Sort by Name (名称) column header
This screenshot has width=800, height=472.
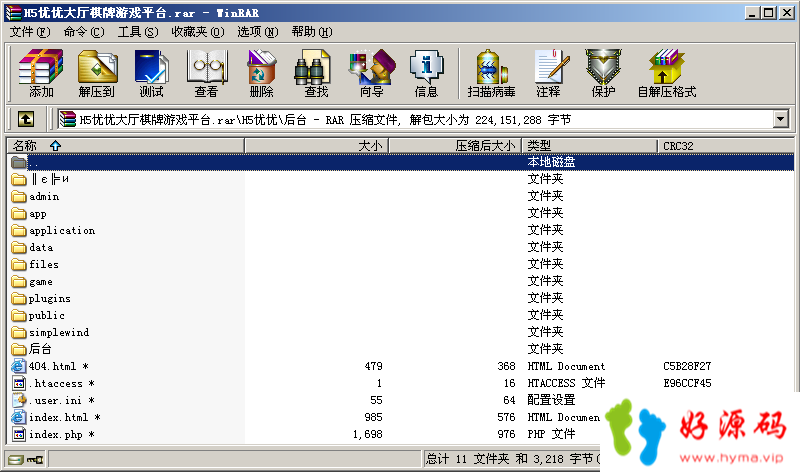pyautogui.click(x=126, y=146)
